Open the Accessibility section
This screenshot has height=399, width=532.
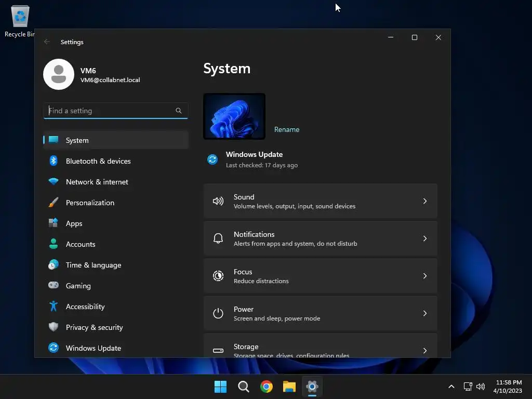[116, 306]
